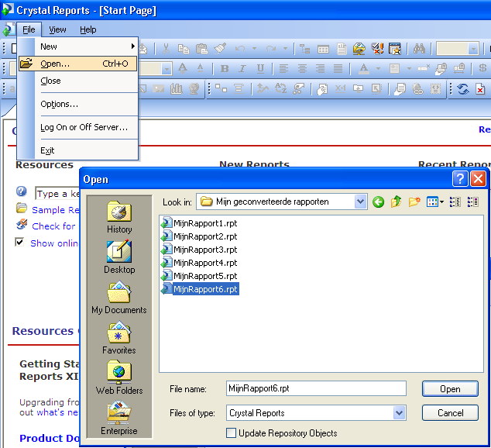This screenshot has height=448, width=491.
Task: Go to History in places bar
Action: (x=119, y=218)
